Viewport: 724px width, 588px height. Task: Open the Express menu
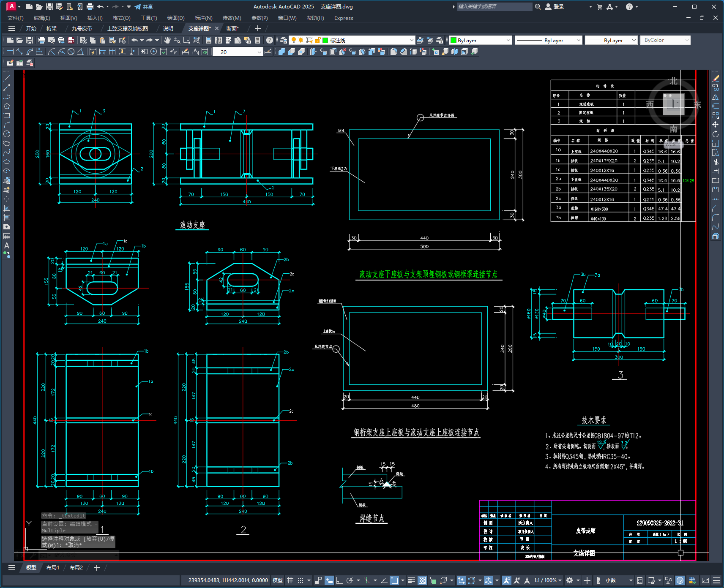point(344,18)
